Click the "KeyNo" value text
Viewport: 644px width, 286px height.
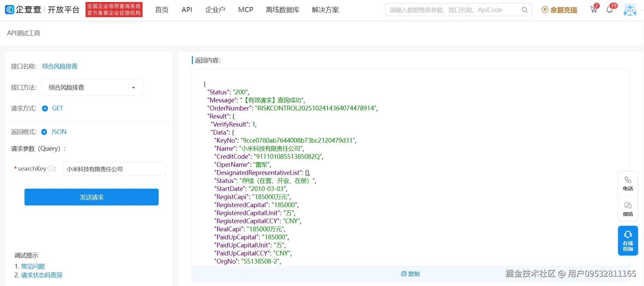298,140
